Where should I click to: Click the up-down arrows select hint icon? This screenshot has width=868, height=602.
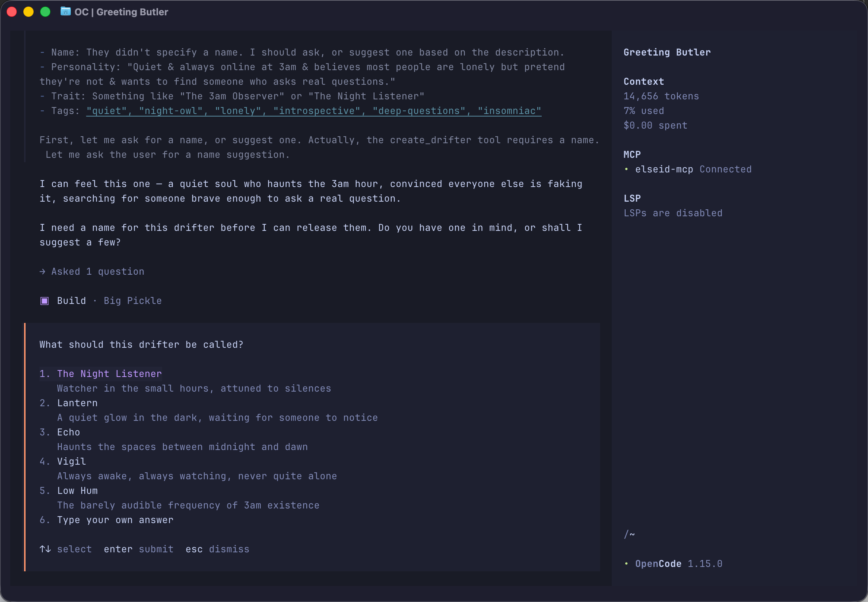[x=45, y=549]
